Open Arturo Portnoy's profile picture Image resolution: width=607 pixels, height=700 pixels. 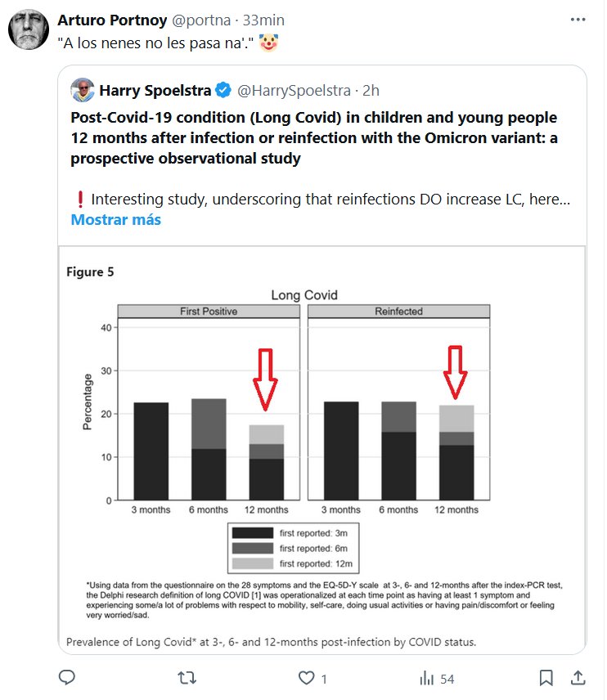click(29, 33)
